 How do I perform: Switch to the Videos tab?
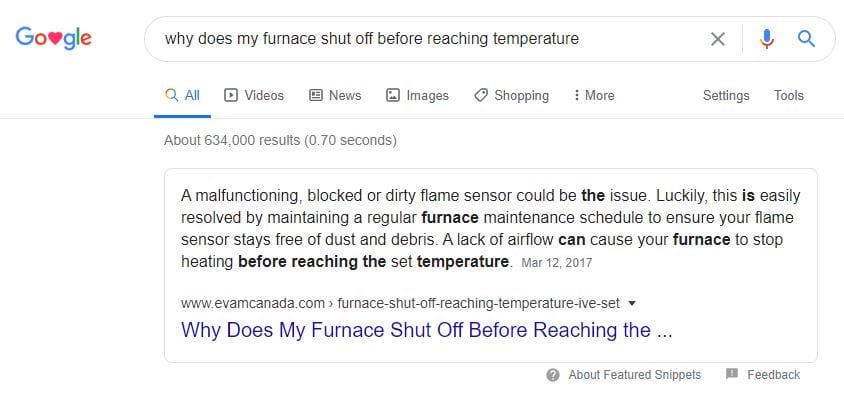tap(254, 96)
